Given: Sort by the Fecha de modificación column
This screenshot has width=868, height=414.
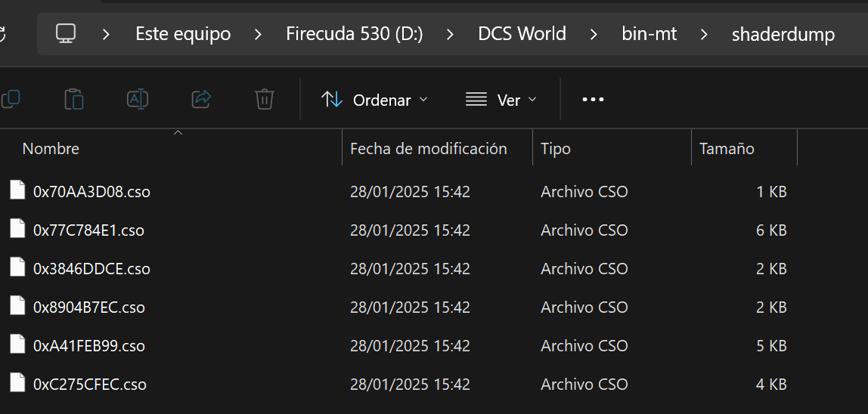Looking at the screenshot, I should coord(429,148).
